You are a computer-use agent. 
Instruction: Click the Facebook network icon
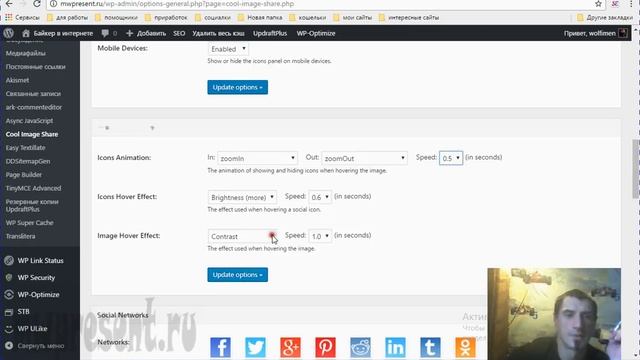click(x=220, y=347)
